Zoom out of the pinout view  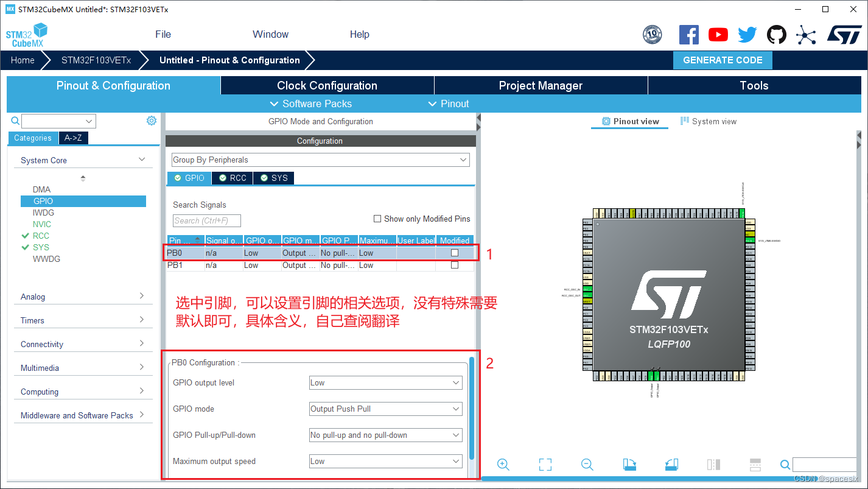pos(587,465)
